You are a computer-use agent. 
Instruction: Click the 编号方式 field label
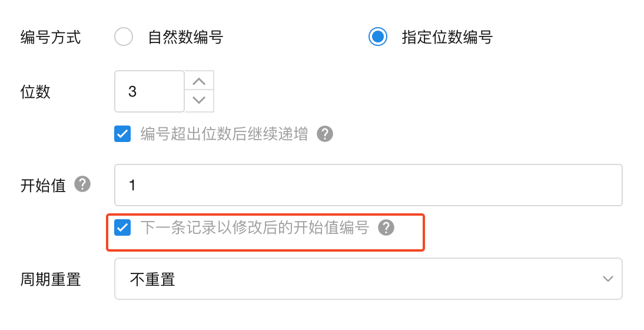click(x=51, y=38)
